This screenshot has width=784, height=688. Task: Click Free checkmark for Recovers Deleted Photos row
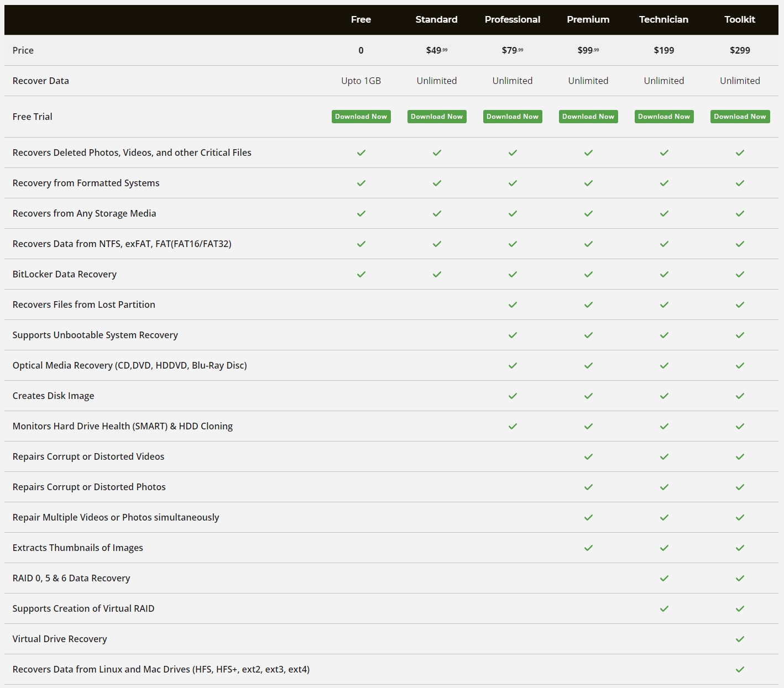(361, 153)
